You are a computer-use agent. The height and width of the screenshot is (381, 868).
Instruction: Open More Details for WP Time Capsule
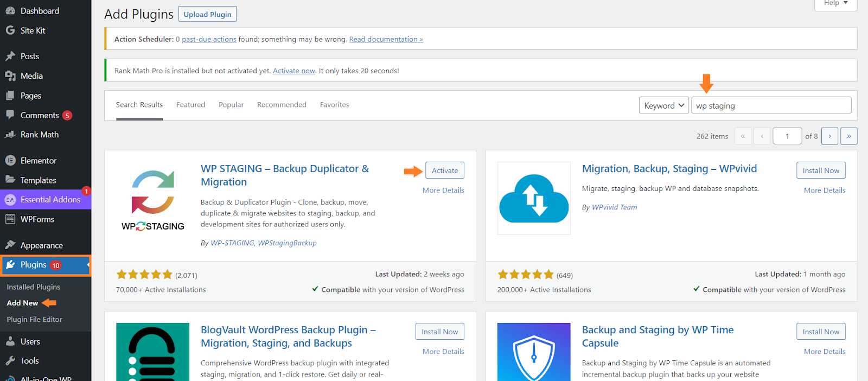coord(825,352)
